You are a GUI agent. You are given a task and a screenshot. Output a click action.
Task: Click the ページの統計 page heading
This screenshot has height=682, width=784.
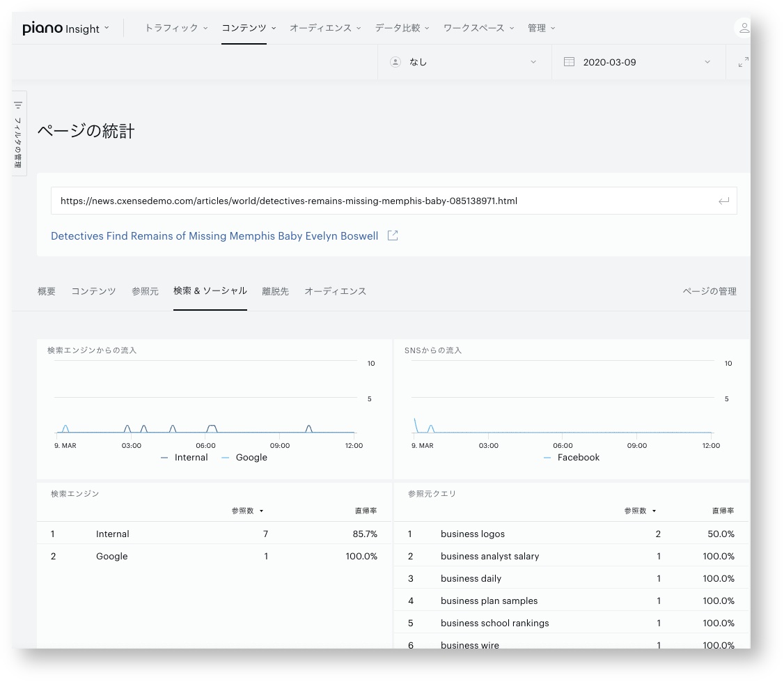[86, 131]
